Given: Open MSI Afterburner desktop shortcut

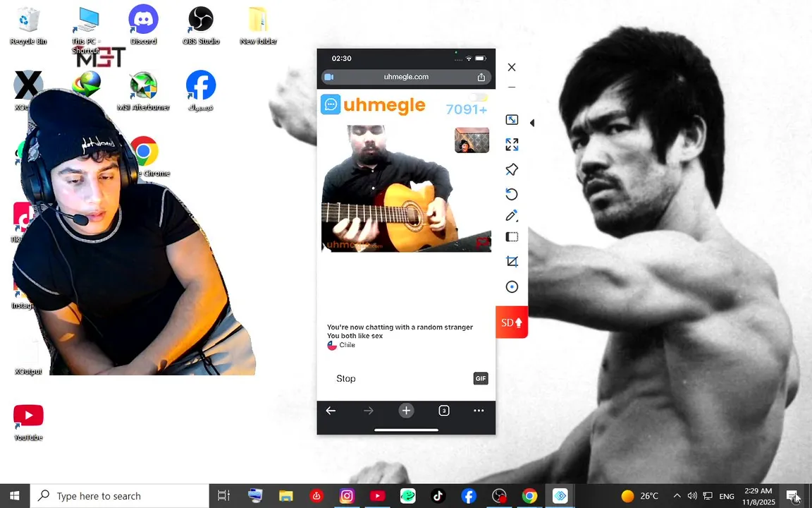Looking at the screenshot, I should click(144, 91).
